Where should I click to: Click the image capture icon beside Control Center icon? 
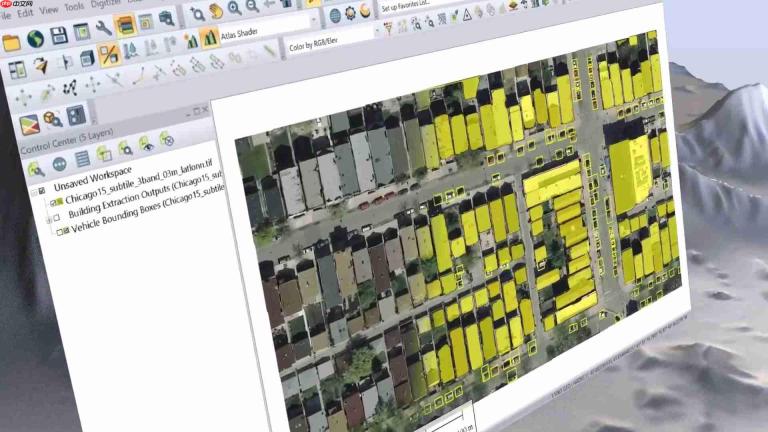pos(145,22)
